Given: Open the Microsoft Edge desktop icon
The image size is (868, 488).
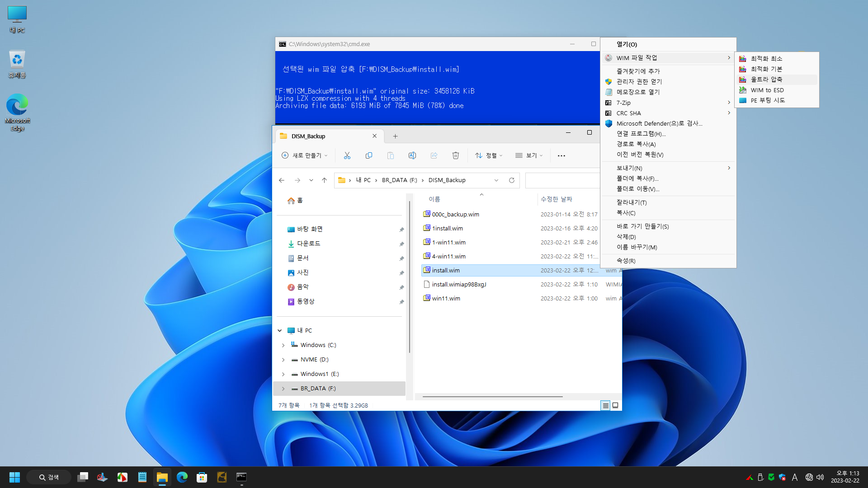Looking at the screenshot, I should point(17,113).
